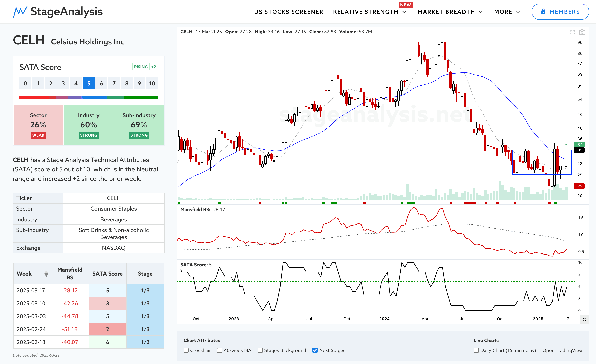596x364 pixels.
Task: Click the 34 green price label
Action: 580,145
